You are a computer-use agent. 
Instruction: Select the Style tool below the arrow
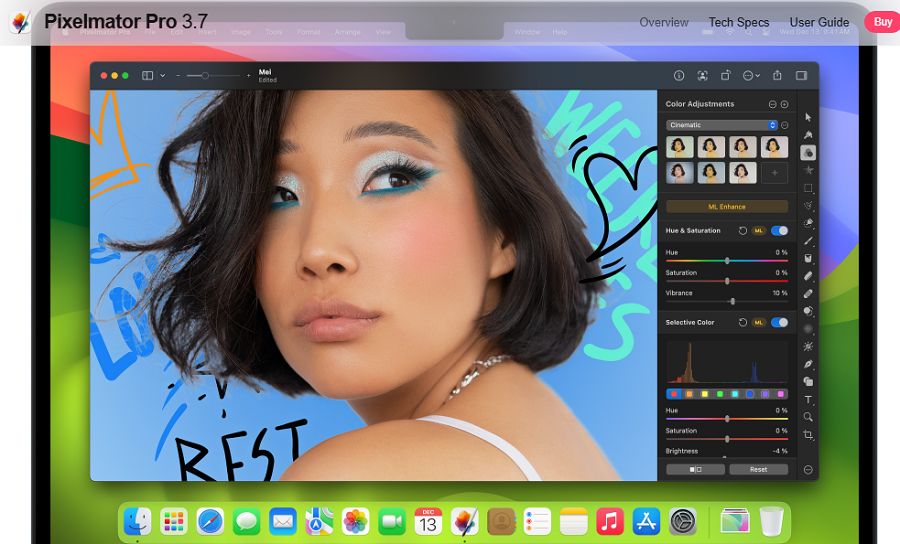coord(808,135)
